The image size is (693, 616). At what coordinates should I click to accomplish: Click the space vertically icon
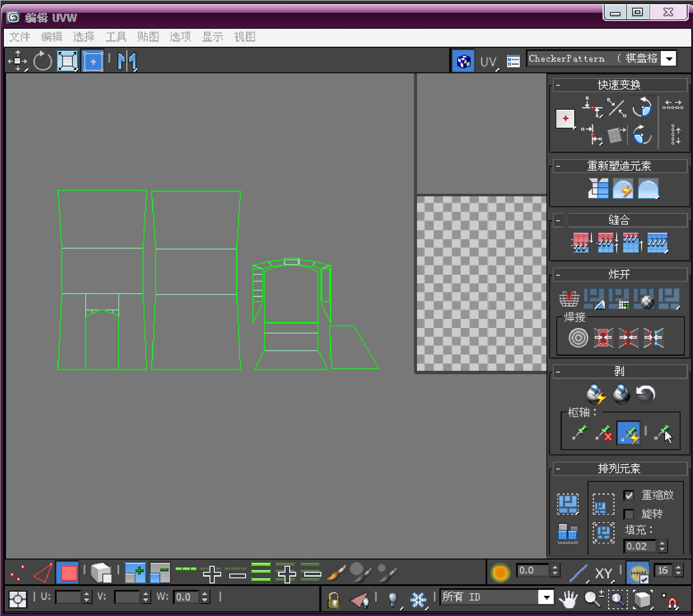675,135
